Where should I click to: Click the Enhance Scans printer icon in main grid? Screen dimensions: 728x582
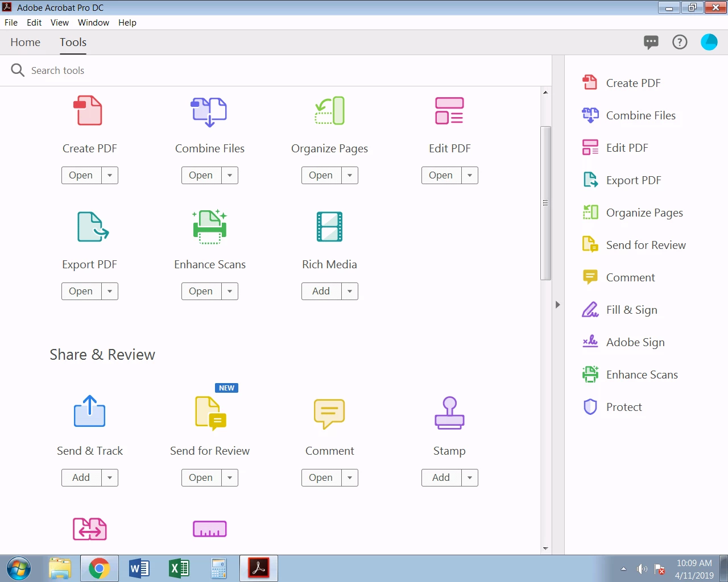[210, 227]
